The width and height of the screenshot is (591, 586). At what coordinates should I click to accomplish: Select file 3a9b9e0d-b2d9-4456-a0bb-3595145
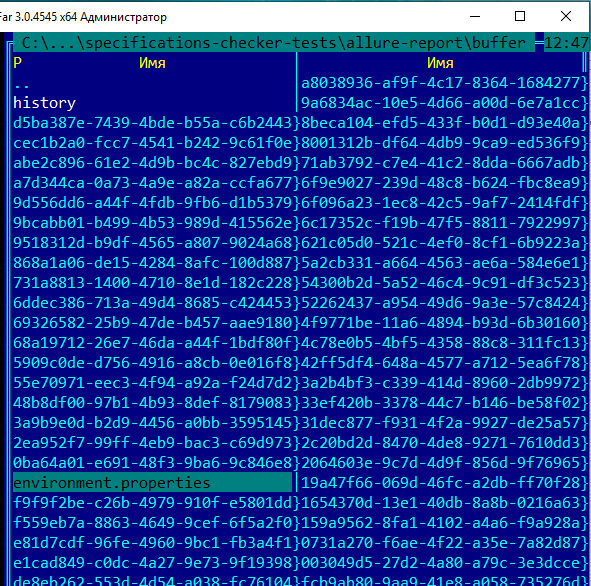152,422
